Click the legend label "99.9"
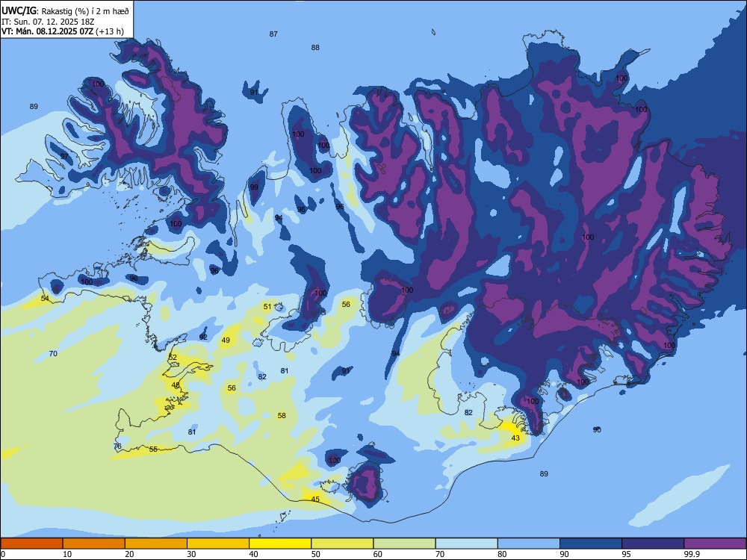 [x=692, y=554]
